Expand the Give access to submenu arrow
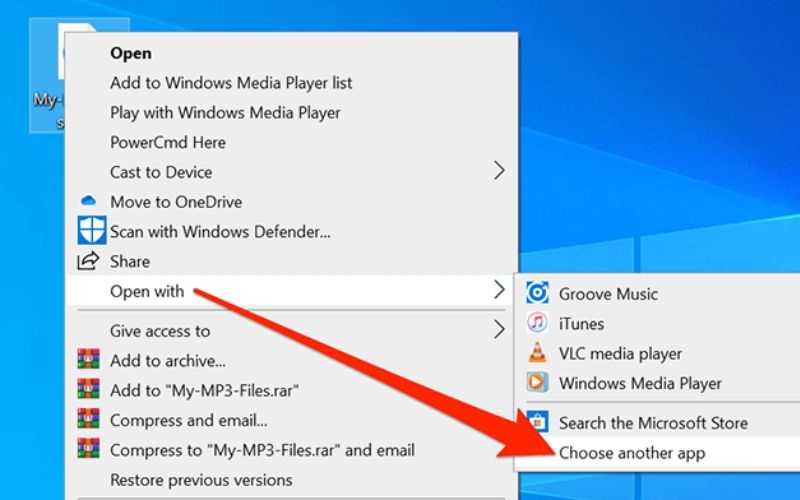This screenshot has width=800, height=500. (499, 330)
